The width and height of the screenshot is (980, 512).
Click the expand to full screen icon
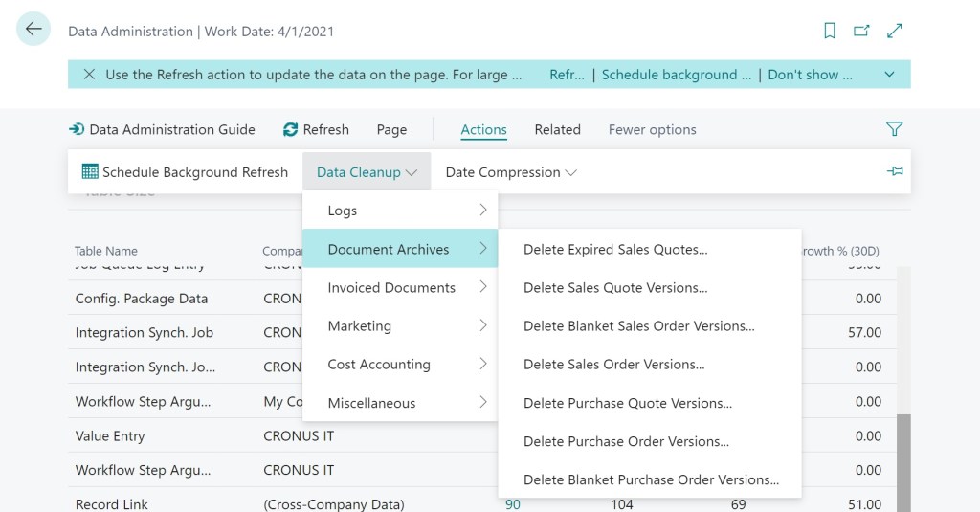point(895,31)
